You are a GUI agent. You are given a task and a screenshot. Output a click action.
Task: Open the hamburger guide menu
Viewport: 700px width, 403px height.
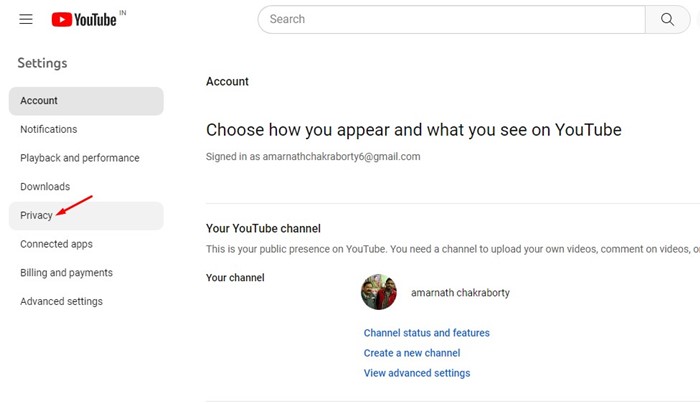(26, 19)
